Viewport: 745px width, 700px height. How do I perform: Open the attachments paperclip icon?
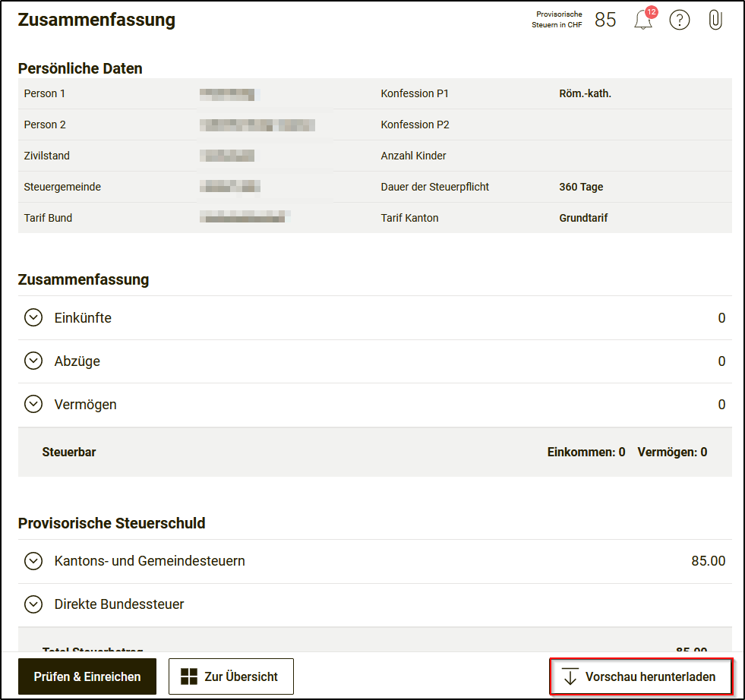pyautogui.click(x=715, y=20)
